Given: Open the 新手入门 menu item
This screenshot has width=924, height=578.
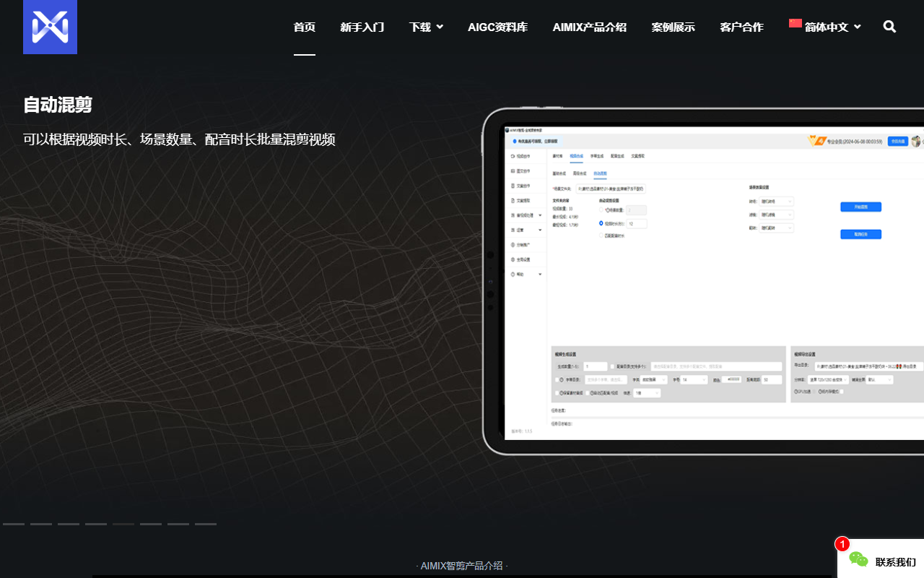Looking at the screenshot, I should tap(362, 27).
